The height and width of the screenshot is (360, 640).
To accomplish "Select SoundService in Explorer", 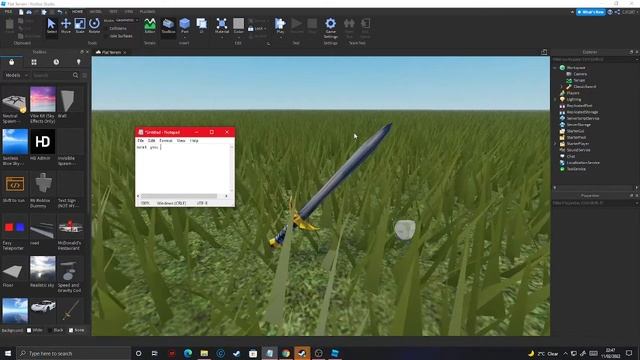I will 578,150.
